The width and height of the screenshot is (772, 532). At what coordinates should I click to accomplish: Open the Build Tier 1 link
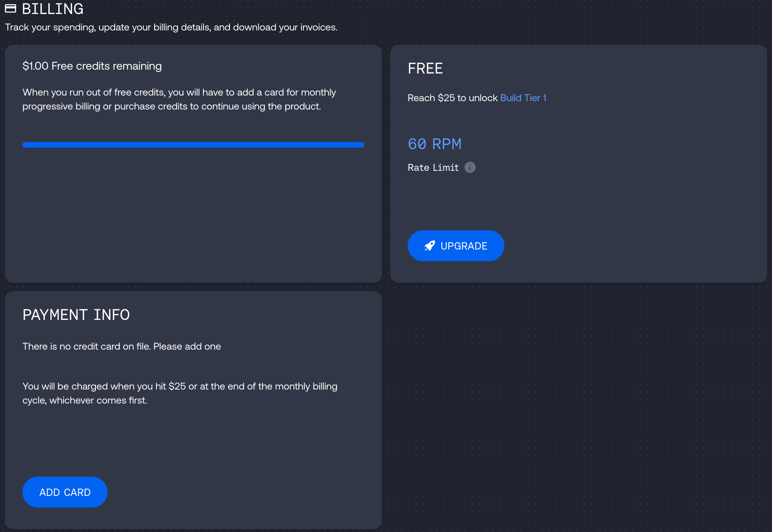(x=523, y=98)
